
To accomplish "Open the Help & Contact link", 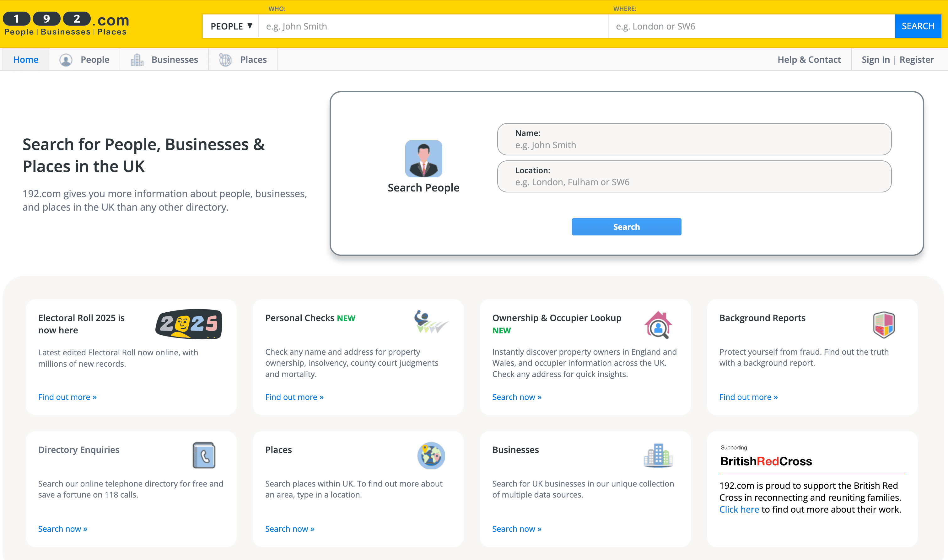I will coord(809,60).
